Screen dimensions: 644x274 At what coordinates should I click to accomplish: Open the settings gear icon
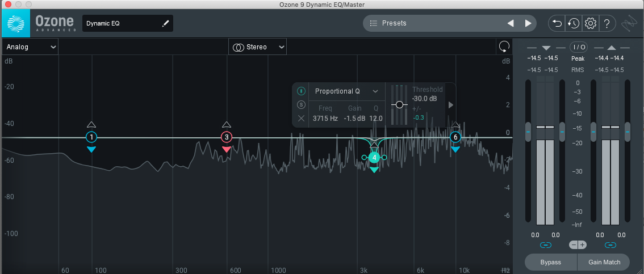590,23
